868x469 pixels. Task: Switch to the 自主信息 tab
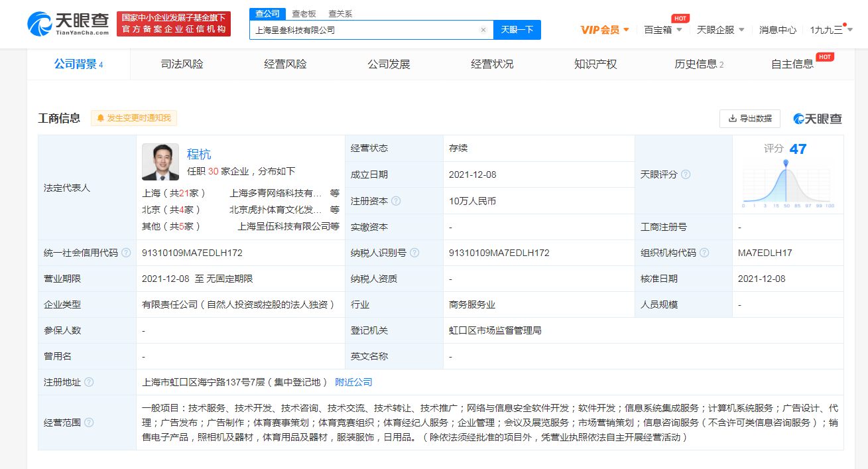click(792, 64)
